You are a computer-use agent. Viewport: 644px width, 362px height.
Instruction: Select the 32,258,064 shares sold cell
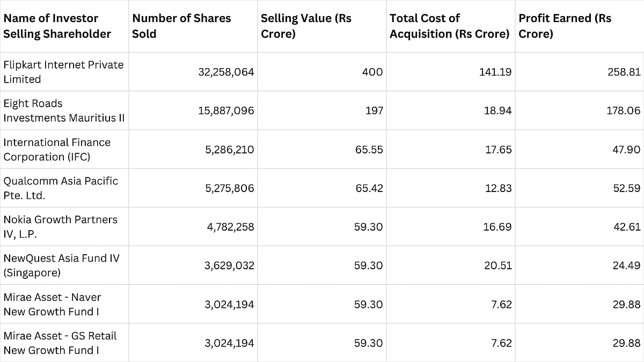click(229, 72)
